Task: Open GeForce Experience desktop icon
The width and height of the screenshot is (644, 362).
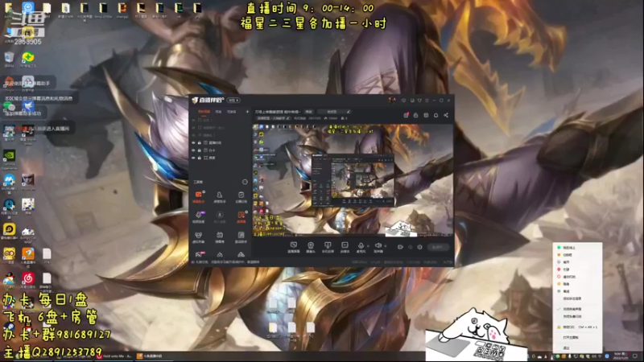Action: [9, 160]
